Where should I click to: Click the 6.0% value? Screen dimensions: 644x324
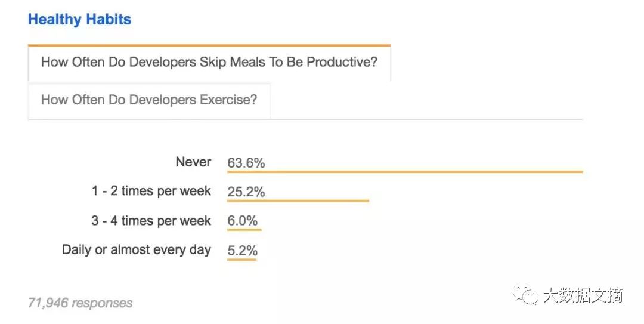click(x=243, y=221)
